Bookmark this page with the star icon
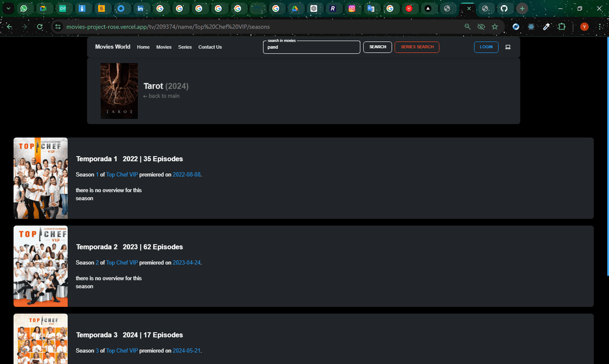This screenshot has width=609, height=364. coord(495,27)
